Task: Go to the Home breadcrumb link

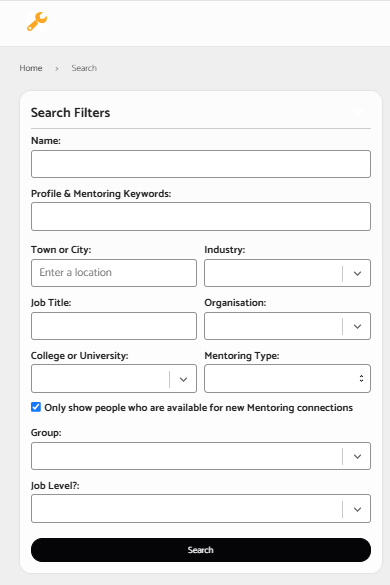Action: point(31,68)
